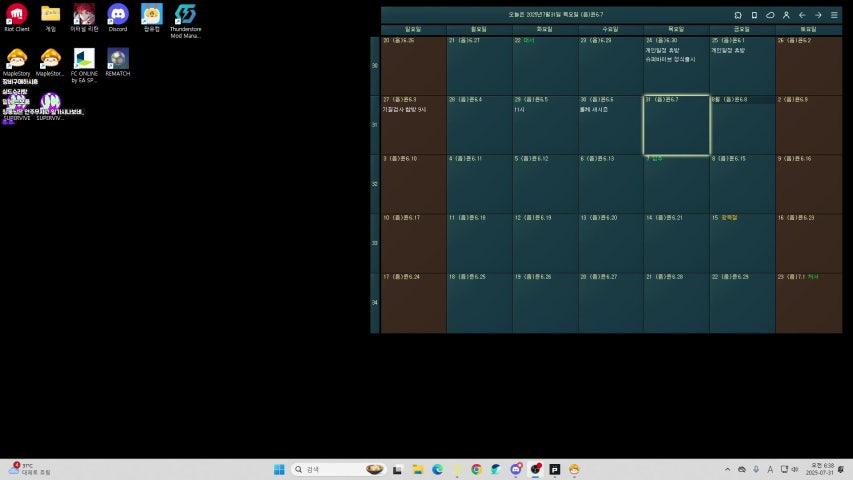
Task: Select week number 34 in left column
Action: coord(375,303)
